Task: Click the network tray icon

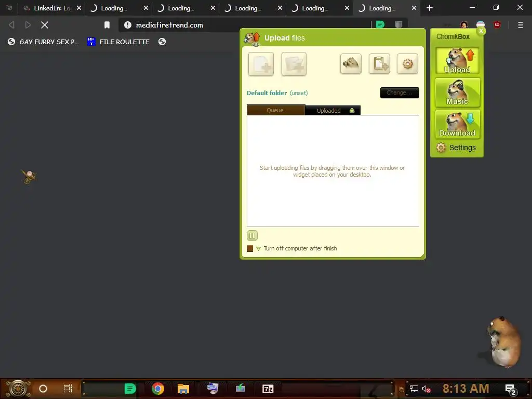Action: (414, 389)
